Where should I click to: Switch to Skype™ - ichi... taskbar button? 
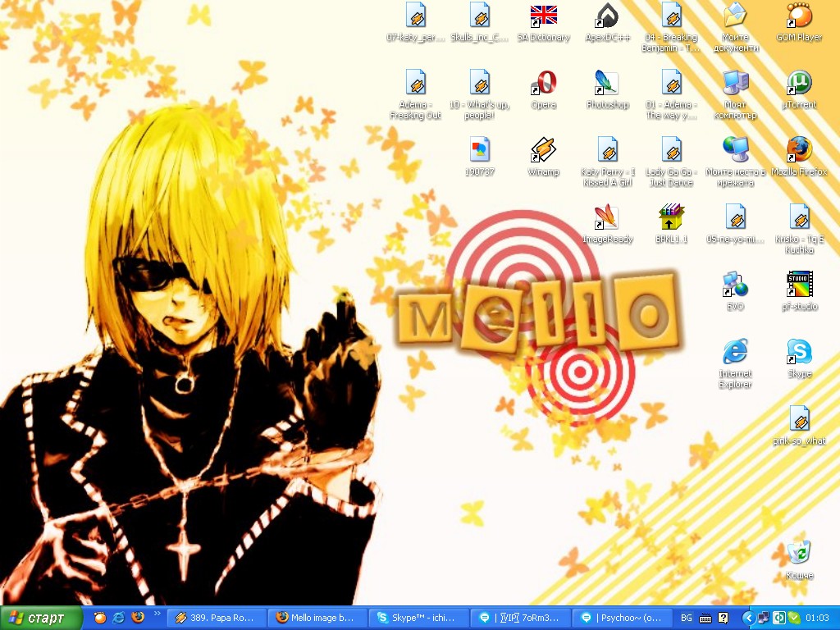(x=419, y=619)
